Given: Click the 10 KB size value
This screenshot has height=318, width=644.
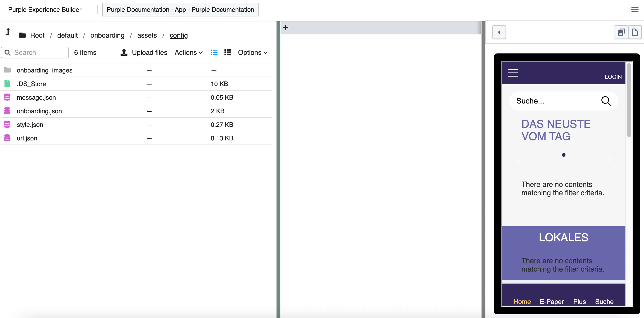Looking at the screenshot, I should (x=219, y=84).
